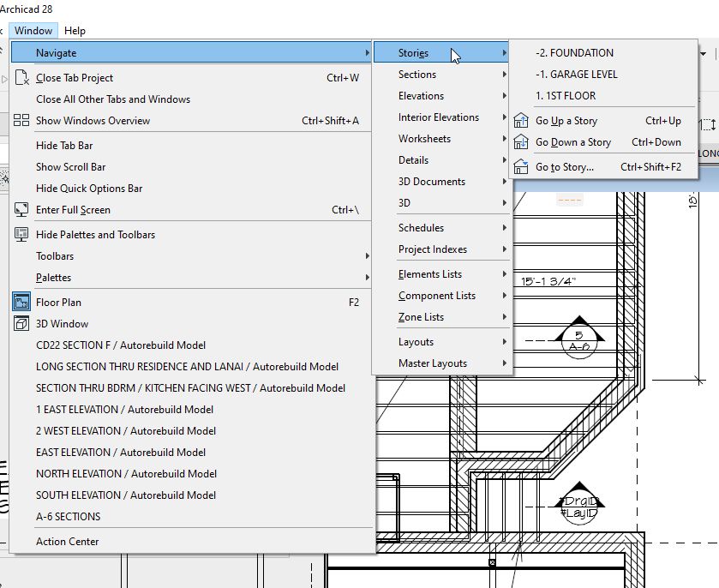Viewport: 719px width, 588px height.
Task: Expand the Schedules submenu
Action: point(442,228)
